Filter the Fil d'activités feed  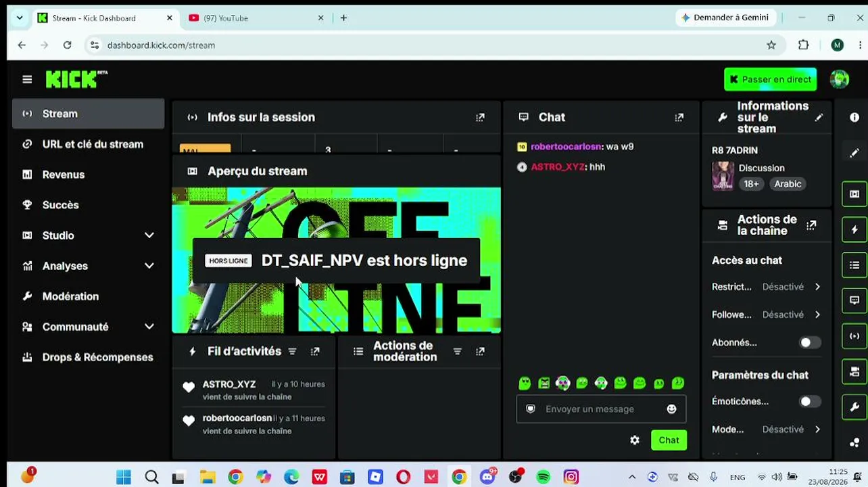tap(292, 351)
